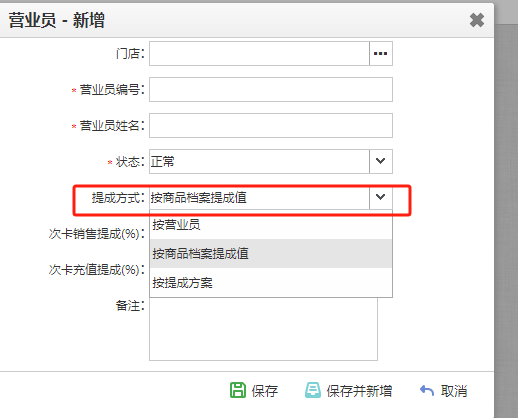This screenshot has width=518, height=418.
Task: Click the teal save-and-add-new icon
Action: pyautogui.click(x=313, y=390)
